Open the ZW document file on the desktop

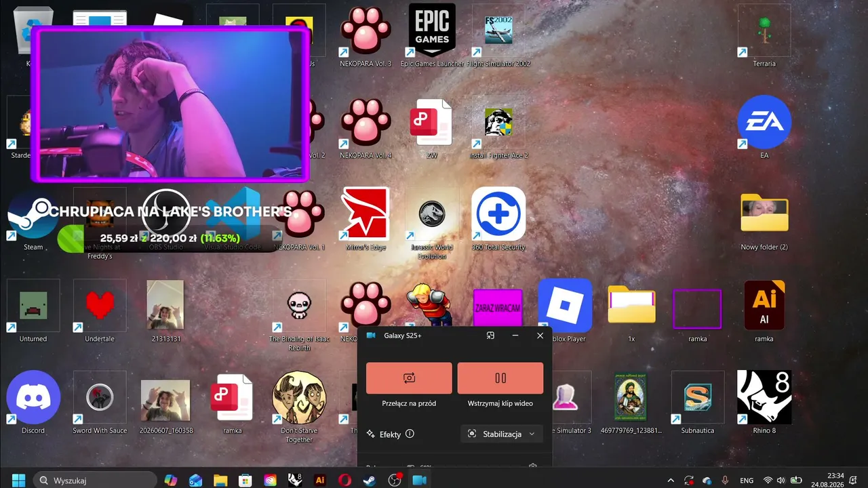pyautogui.click(x=432, y=128)
